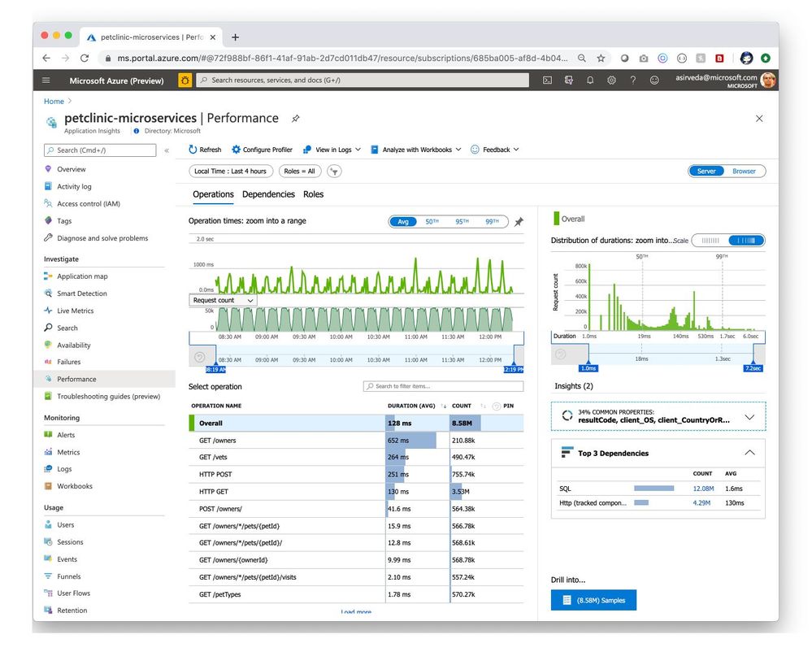
Task: Select the 95th percentile option
Action: coord(462,222)
